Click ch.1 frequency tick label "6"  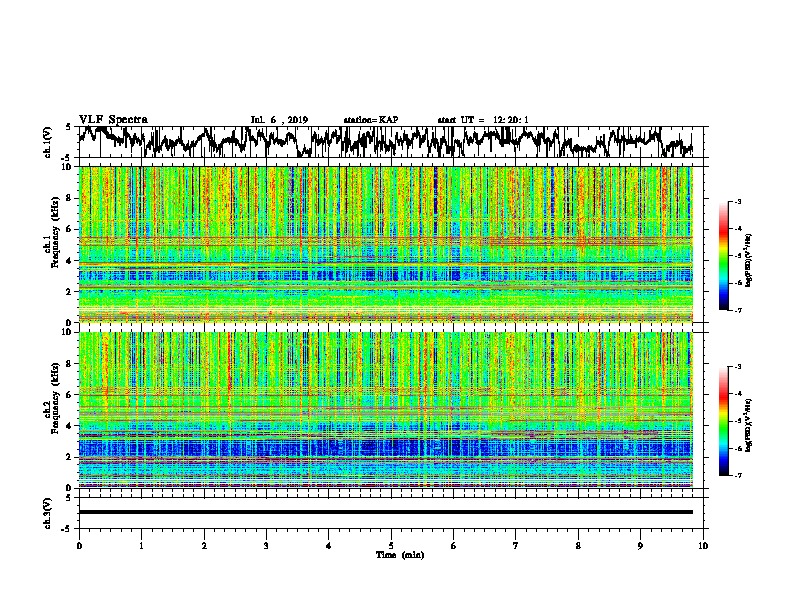tap(70, 229)
